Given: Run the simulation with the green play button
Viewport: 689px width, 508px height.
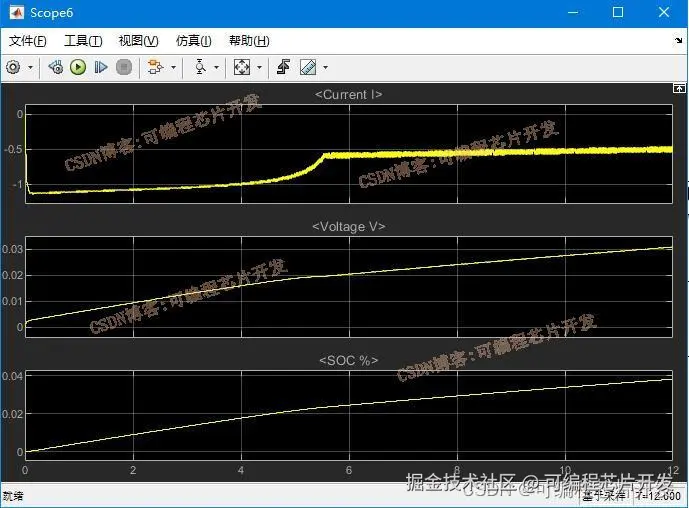Looking at the screenshot, I should pyautogui.click(x=78, y=68).
